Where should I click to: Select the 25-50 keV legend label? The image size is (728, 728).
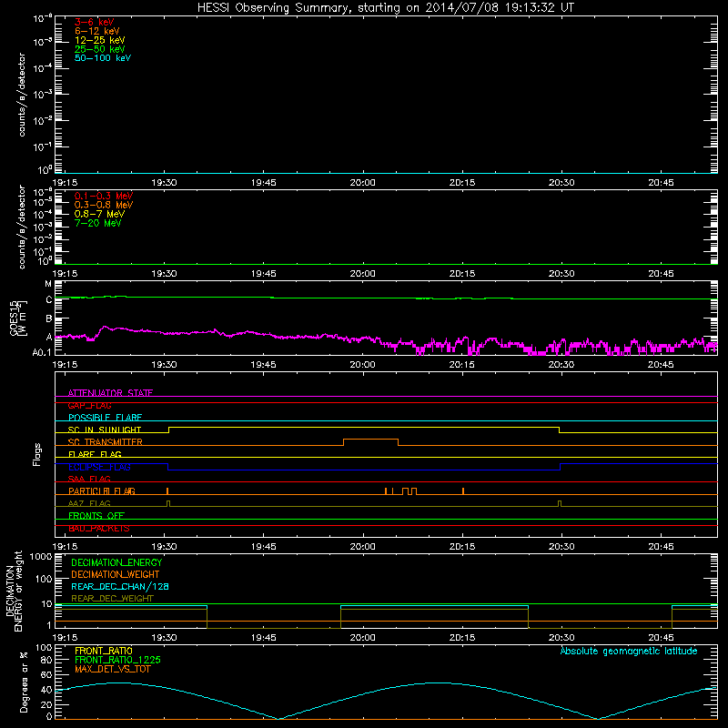coord(100,49)
